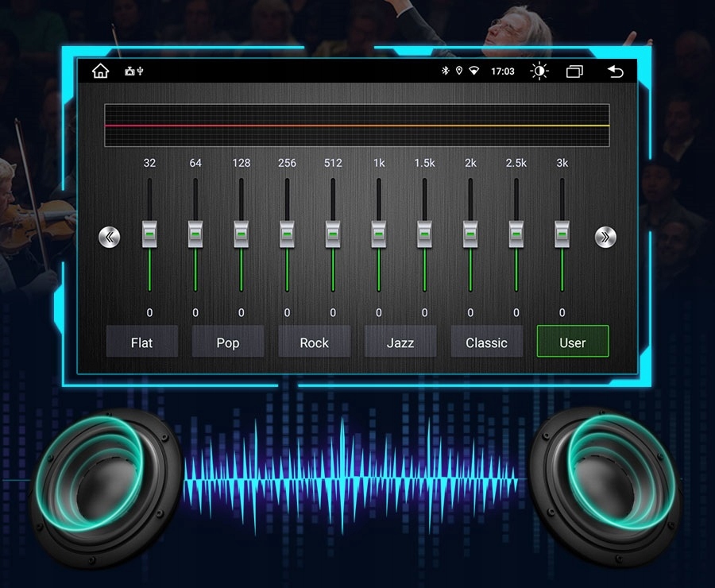Click the 2.5k band slider knob
This screenshot has width=715, height=588.
[x=516, y=234]
